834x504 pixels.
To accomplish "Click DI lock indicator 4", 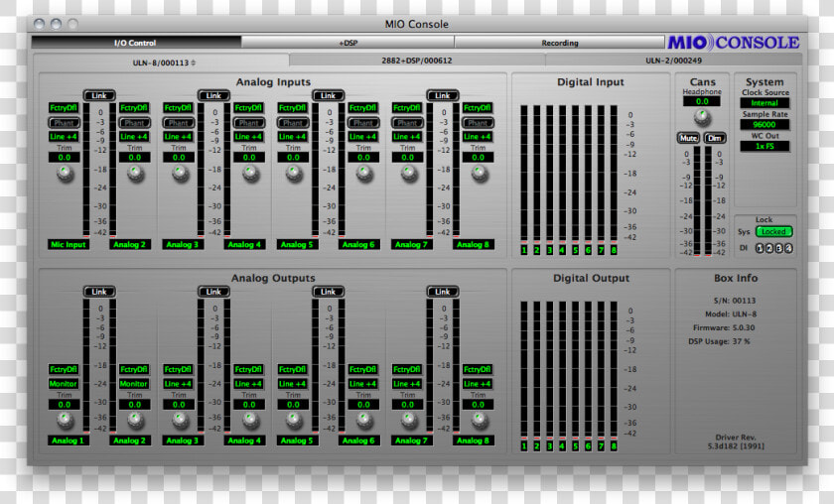I will click(x=788, y=248).
